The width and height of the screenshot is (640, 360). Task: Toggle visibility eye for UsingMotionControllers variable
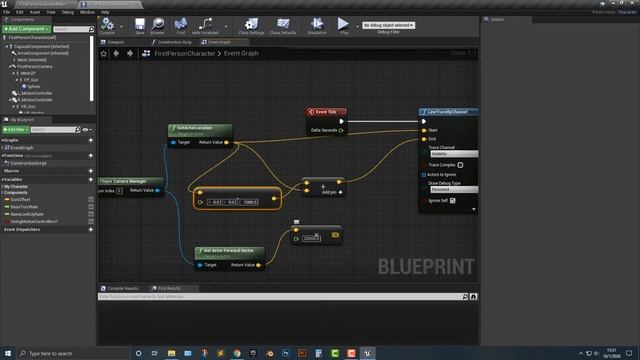pos(91,222)
